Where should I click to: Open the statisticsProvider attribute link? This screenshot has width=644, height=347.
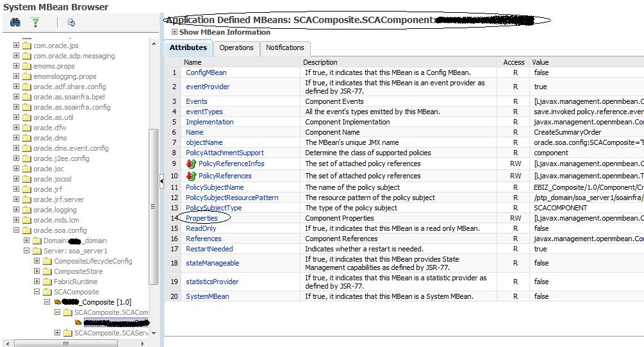(x=212, y=282)
